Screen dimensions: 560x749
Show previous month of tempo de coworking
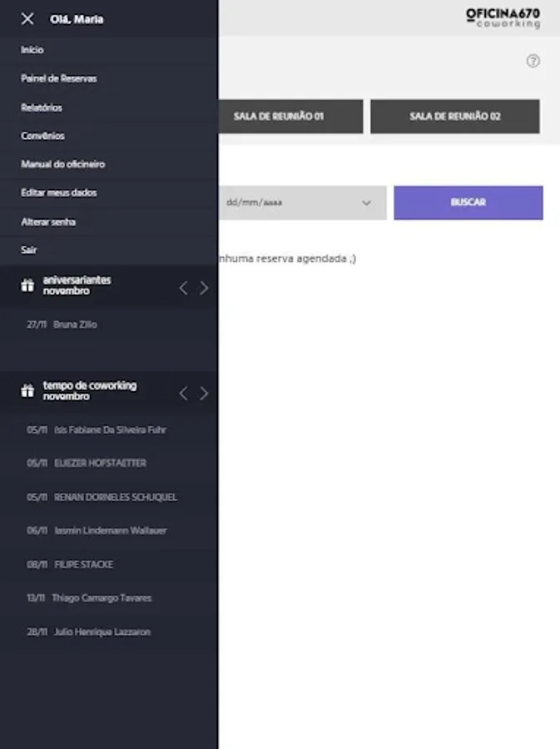click(184, 393)
